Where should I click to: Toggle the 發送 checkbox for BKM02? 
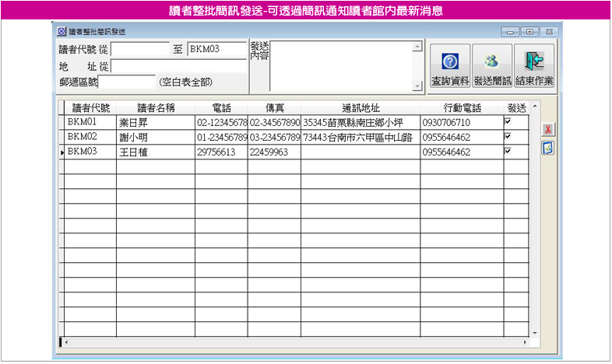508,136
